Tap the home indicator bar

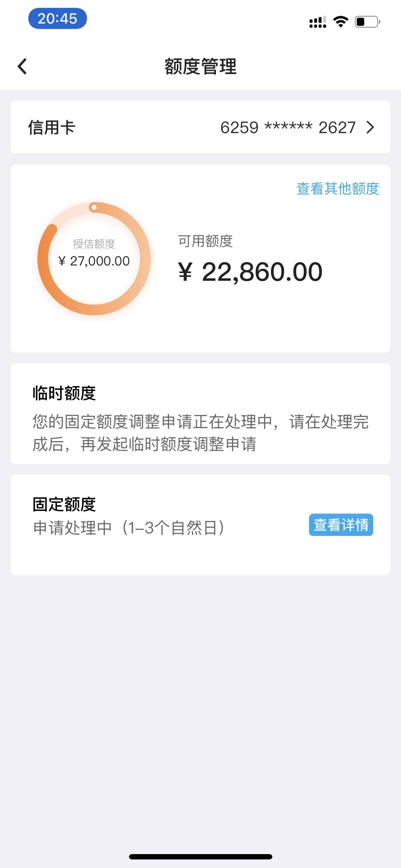click(x=201, y=857)
